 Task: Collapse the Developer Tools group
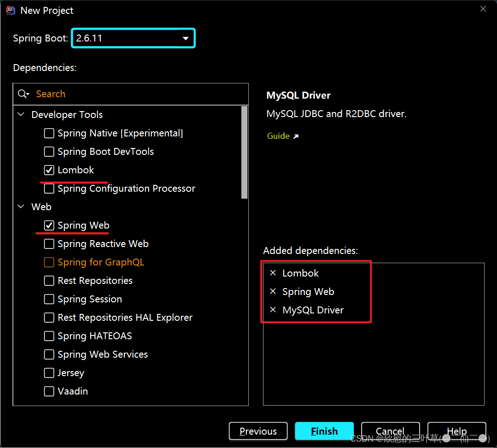21,114
